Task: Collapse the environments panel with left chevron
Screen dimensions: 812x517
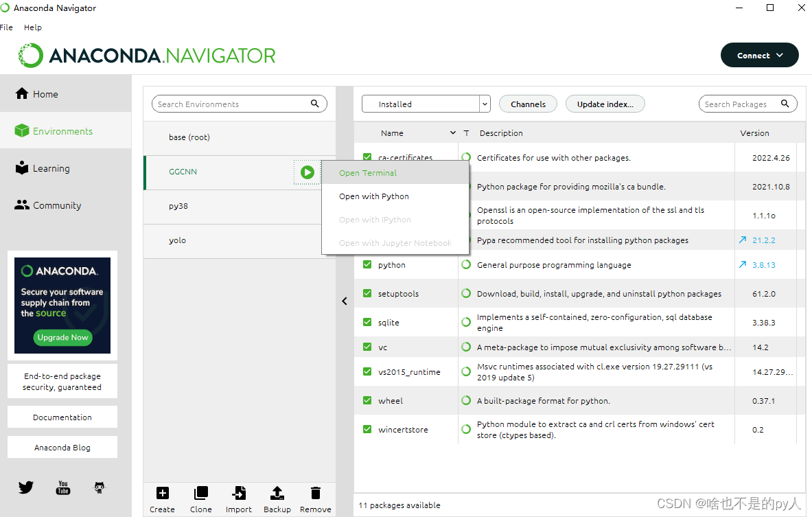Action: tap(345, 301)
